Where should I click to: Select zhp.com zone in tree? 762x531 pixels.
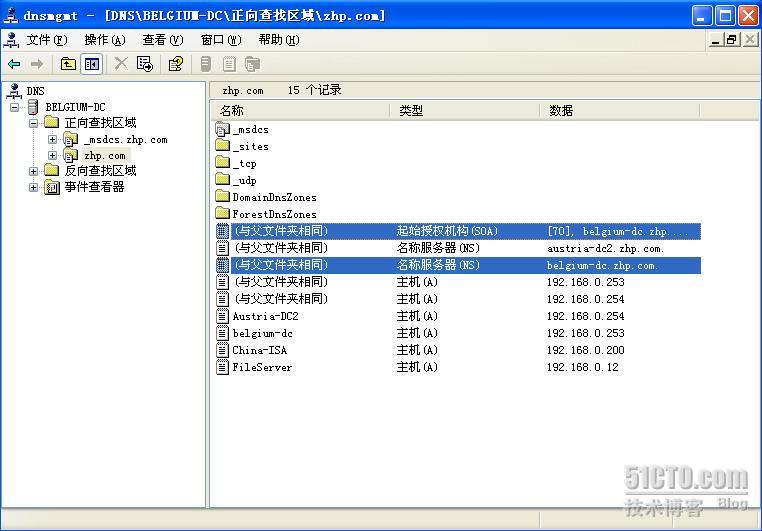(105, 155)
